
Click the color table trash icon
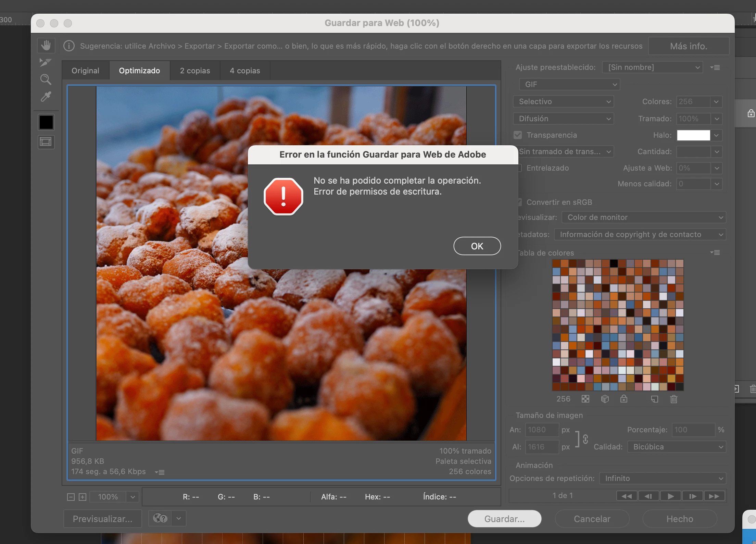[x=673, y=399]
